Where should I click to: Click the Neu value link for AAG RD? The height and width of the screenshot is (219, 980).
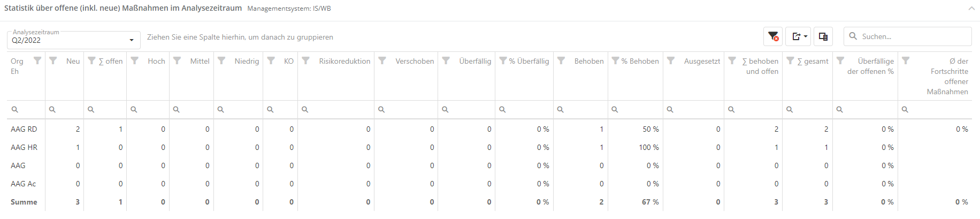78,129
